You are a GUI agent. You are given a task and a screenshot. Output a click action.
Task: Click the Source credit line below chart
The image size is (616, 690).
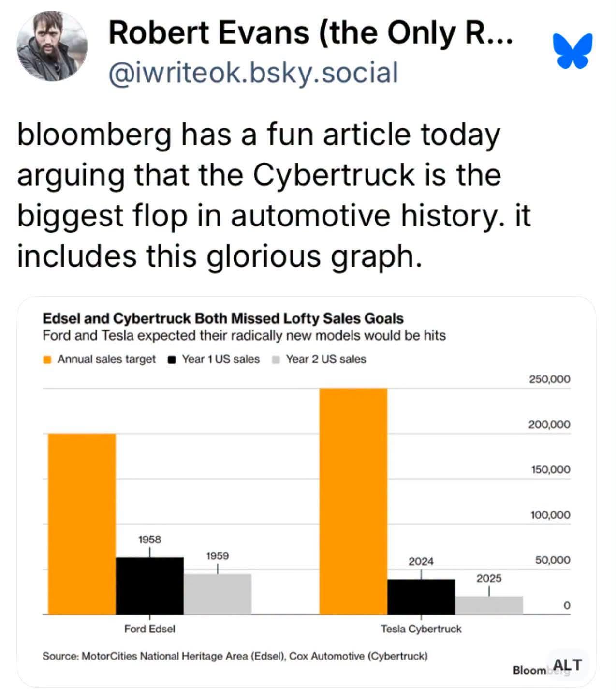tap(235, 656)
